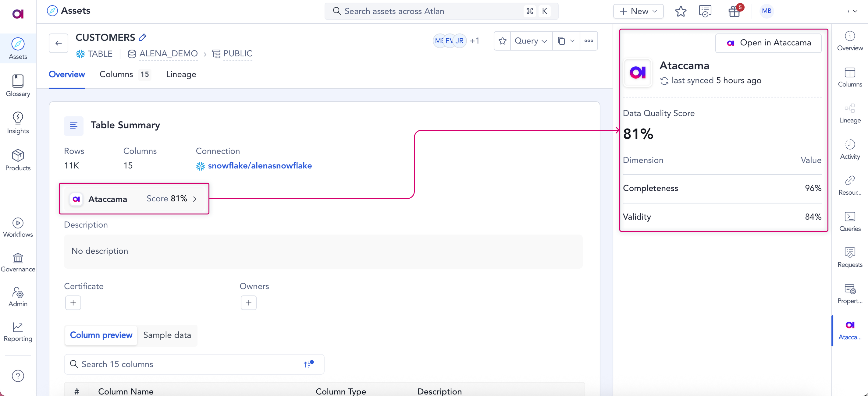Open Glossary from left sidebar
This screenshot has height=396, width=868.
tap(18, 86)
